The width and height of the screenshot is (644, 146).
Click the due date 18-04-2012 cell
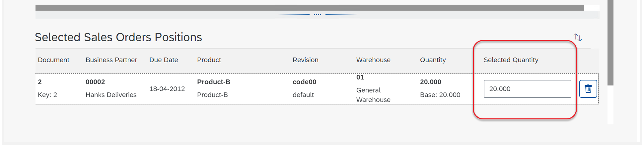pos(167,89)
